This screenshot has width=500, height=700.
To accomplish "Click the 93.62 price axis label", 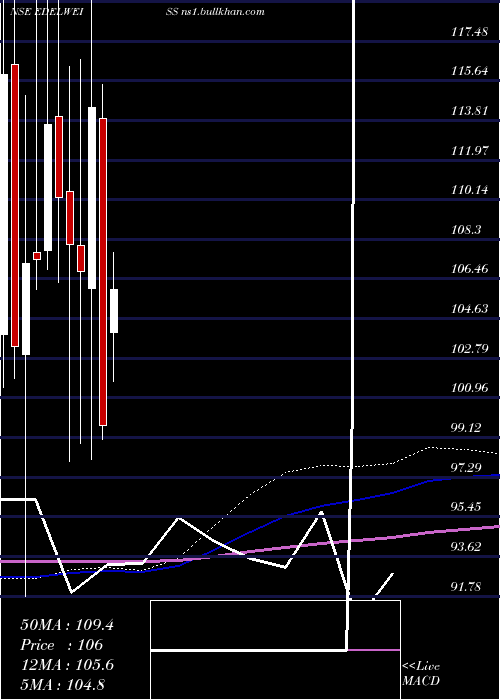I will point(467,546).
